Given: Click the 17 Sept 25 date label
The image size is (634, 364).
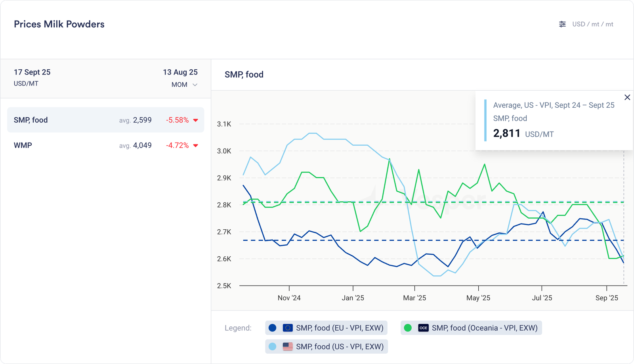Looking at the screenshot, I should 32,72.
